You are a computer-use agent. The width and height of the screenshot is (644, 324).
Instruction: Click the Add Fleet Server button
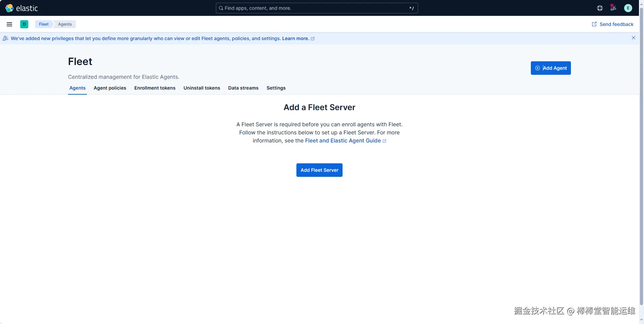(x=319, y=170)
